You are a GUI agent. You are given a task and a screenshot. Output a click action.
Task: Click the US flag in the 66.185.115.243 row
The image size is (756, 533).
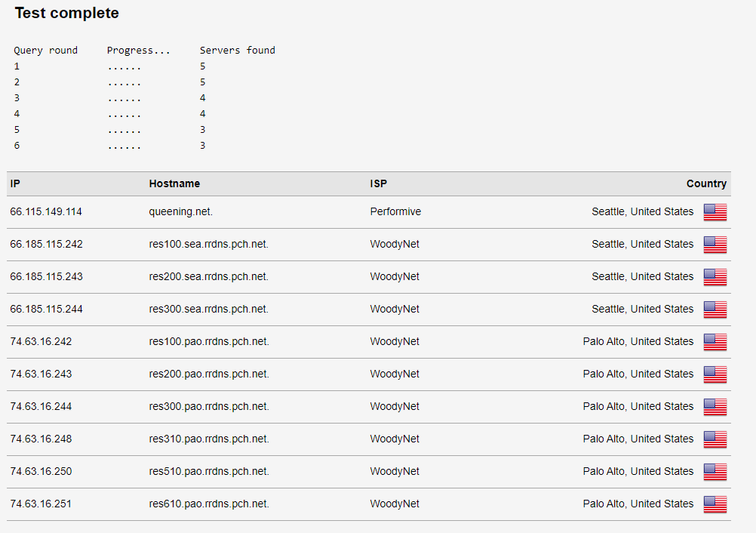click(x=715, y=277)
